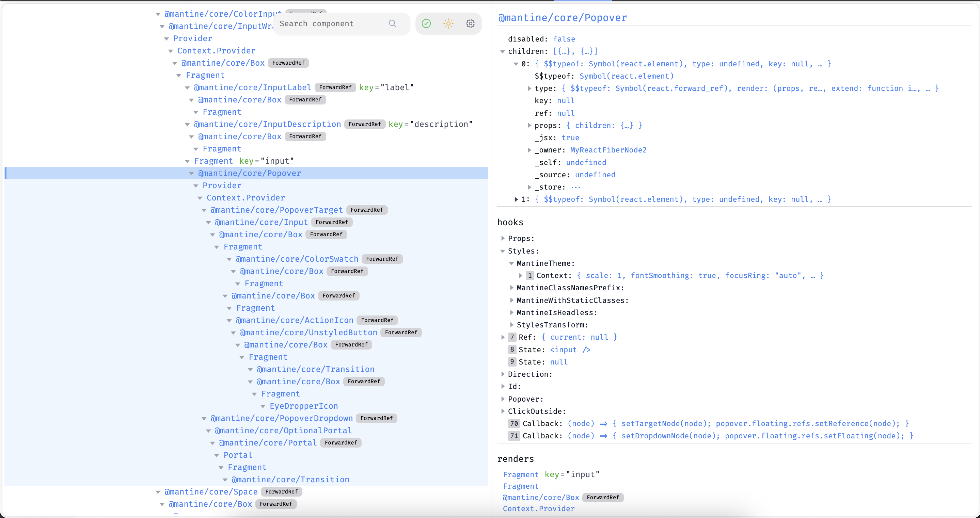
Task: Expand MantineIsHeadless hook
Action: click(x=511, y=312)
